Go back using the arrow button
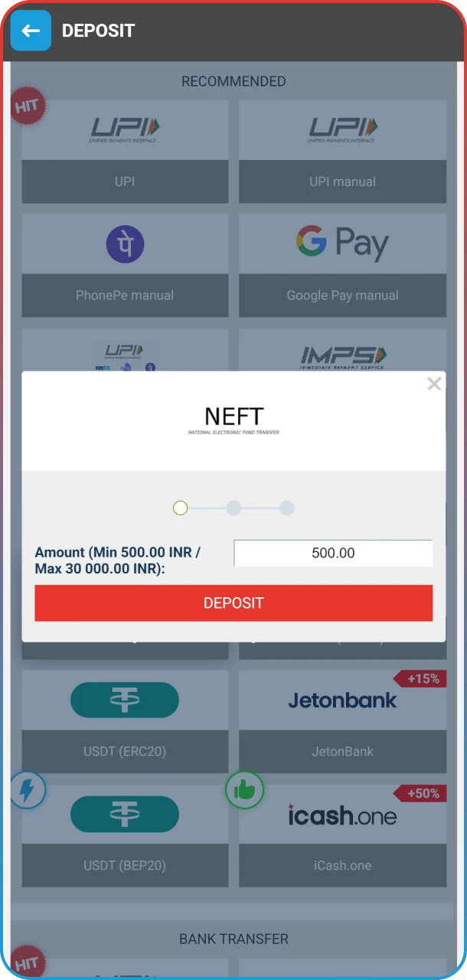 [x=31, y=31]
